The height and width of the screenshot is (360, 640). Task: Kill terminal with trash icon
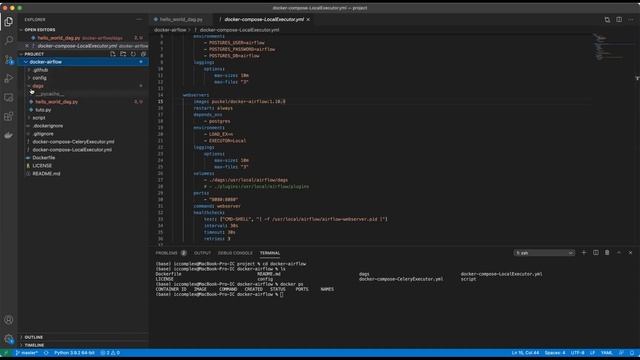coord(607,253)
